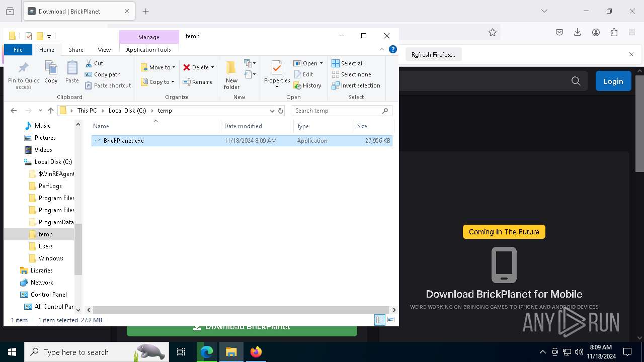644x362 pixels.
Task: Click the Rename ribbon button
Action: [x=198, y=82]
